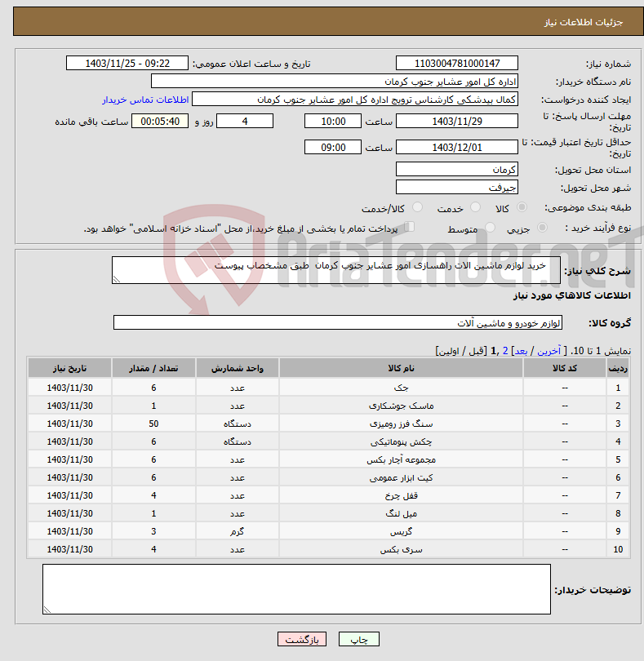
Task: Click the واحد شمارش column header
Action: pos(237,368)
